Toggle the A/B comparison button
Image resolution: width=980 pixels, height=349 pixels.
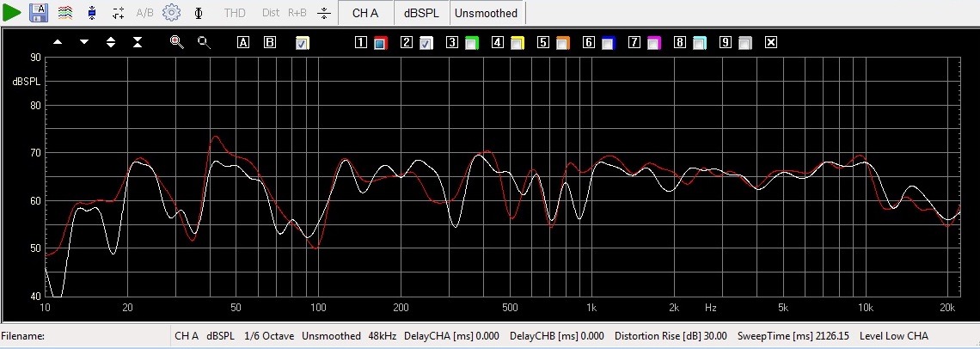tap(144, 13)
